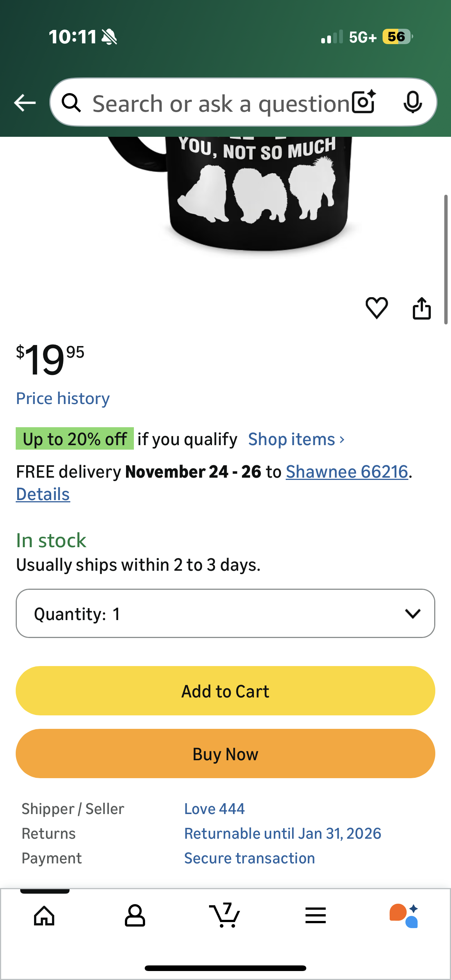Expand the Quantity dropdown
The height and width of the screenshot is (980, 451).
click(225, 613)
